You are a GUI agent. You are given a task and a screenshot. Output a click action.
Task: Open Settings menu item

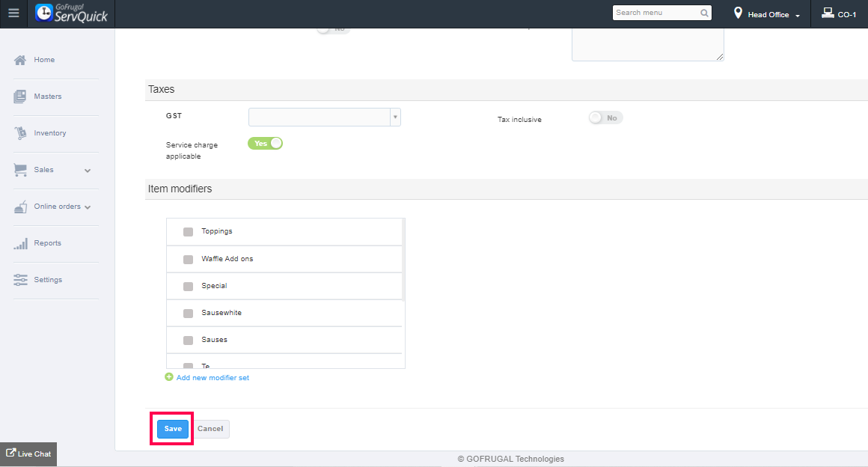point(48,280)
